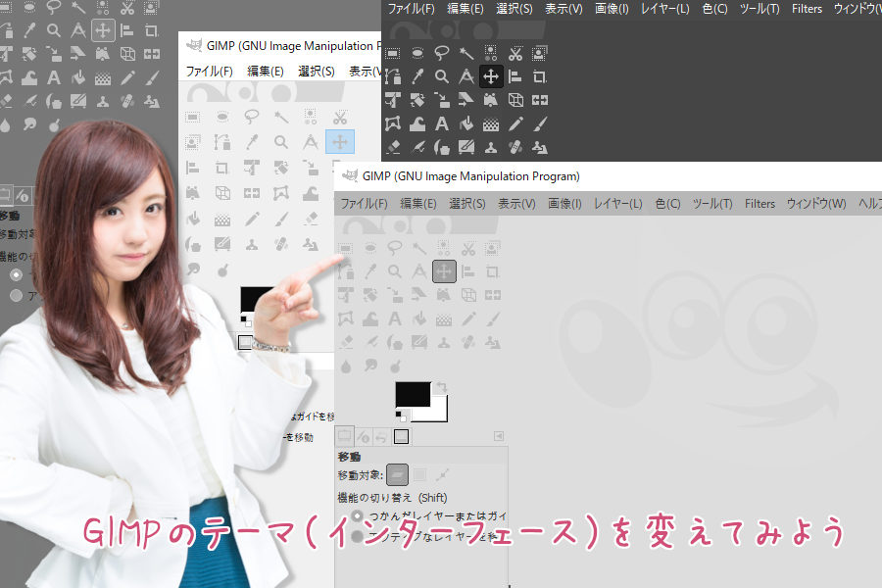The image size is (882, 588).
Task: Select Text tool in front gray theme window
Action: 395,319
